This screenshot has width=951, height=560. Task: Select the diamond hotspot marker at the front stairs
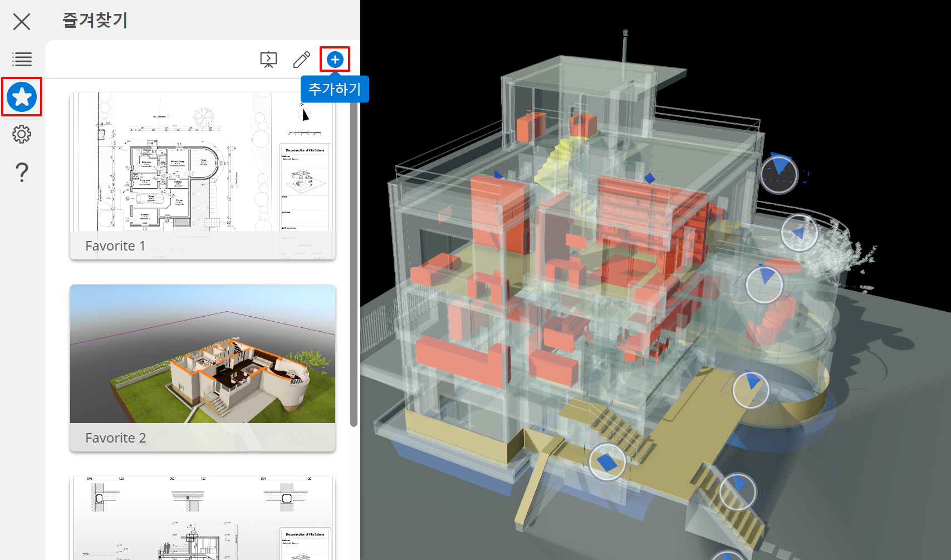tap(607, 462)
